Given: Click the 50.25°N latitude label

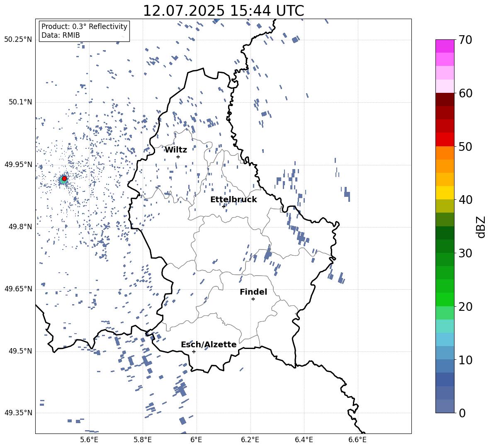Looking at the screenshot, I should click(18, 40).
